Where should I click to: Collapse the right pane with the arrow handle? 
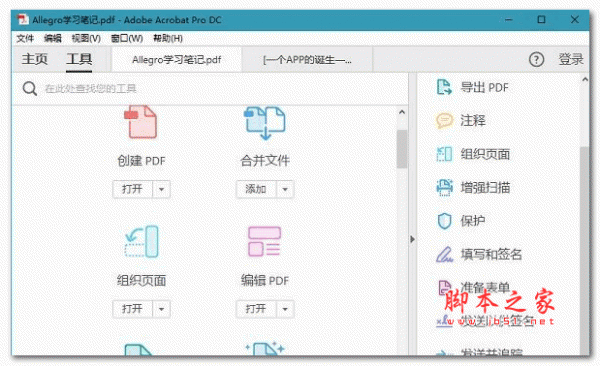tap(412, 239)
